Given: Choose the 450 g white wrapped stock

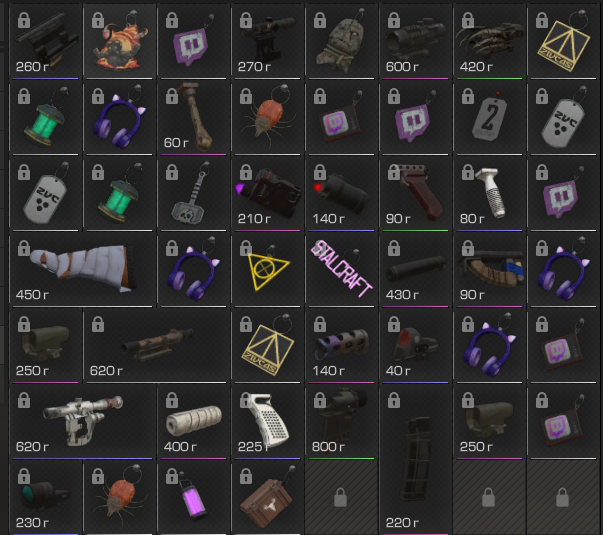Looking at the screenshot, I should (x=83, y=269).
